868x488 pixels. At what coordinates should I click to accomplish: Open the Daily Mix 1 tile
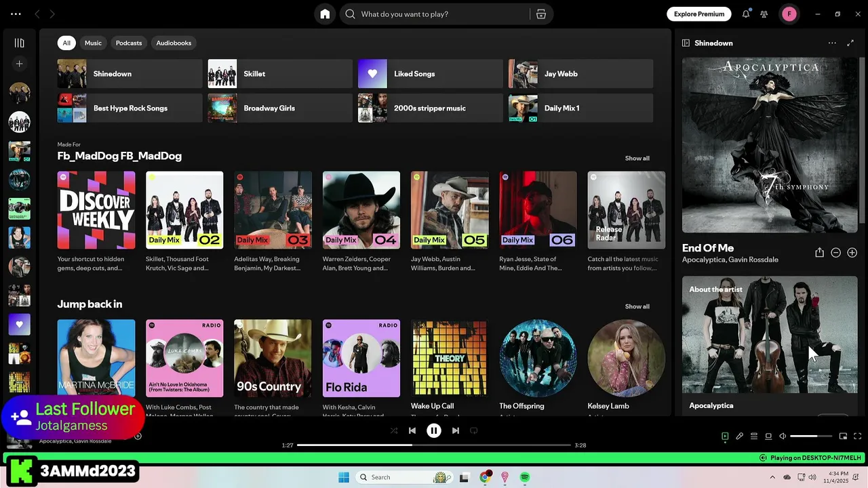(581, 108)
